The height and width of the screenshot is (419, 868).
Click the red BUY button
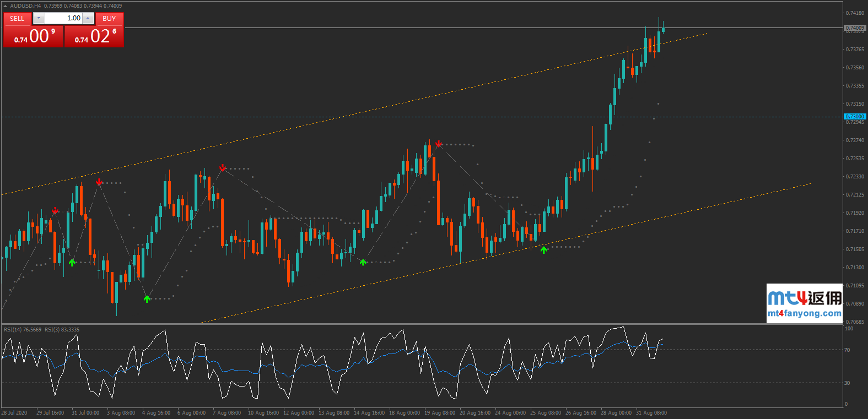pyautogui.click(x=109, y=19)
